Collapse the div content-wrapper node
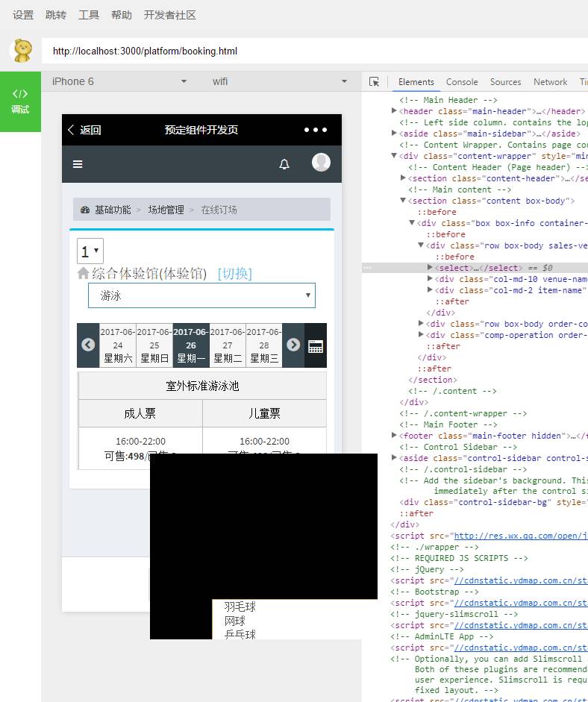The height and width of the screenshot is (702, 588). pos(394,155)
